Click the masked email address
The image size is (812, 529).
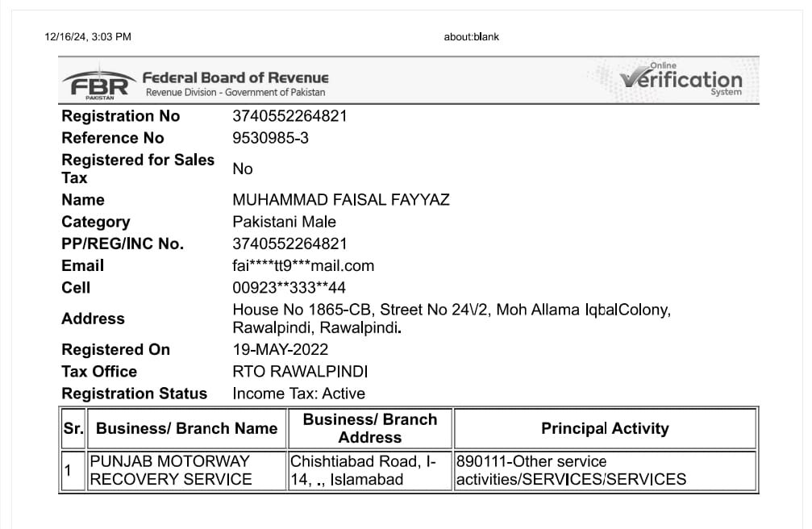(303, 266)
